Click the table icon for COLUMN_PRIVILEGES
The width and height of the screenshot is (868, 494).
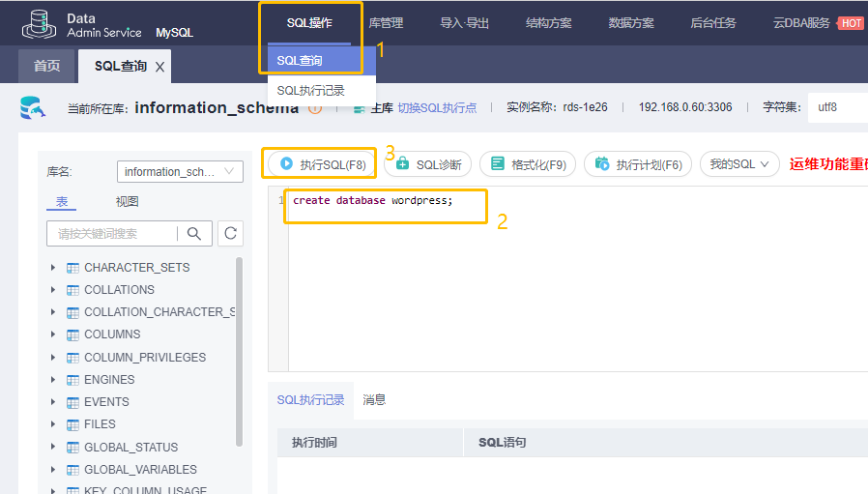(x=72, y=358)
